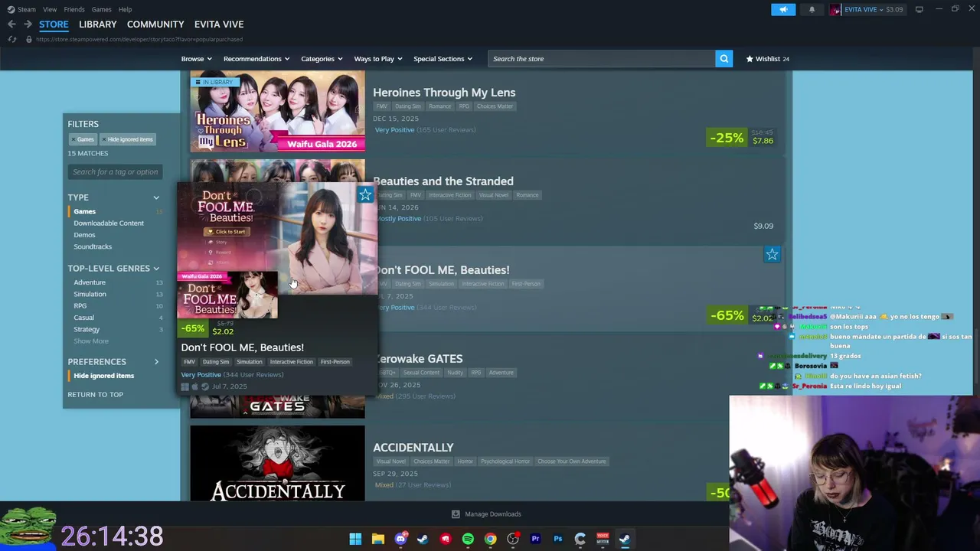Click the active Steam taskbar icon
The height and width of the screenshot is (551, 980).
(x=625, y=539)
